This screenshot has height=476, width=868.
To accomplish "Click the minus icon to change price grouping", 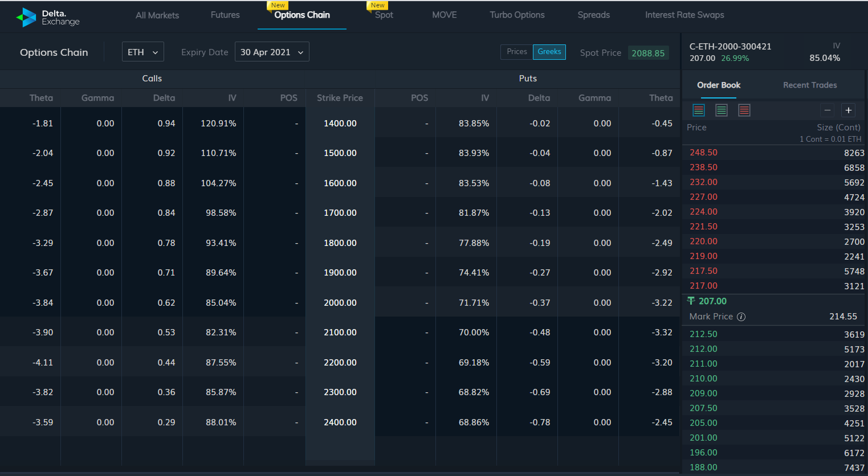I will [x=827, y=110].
